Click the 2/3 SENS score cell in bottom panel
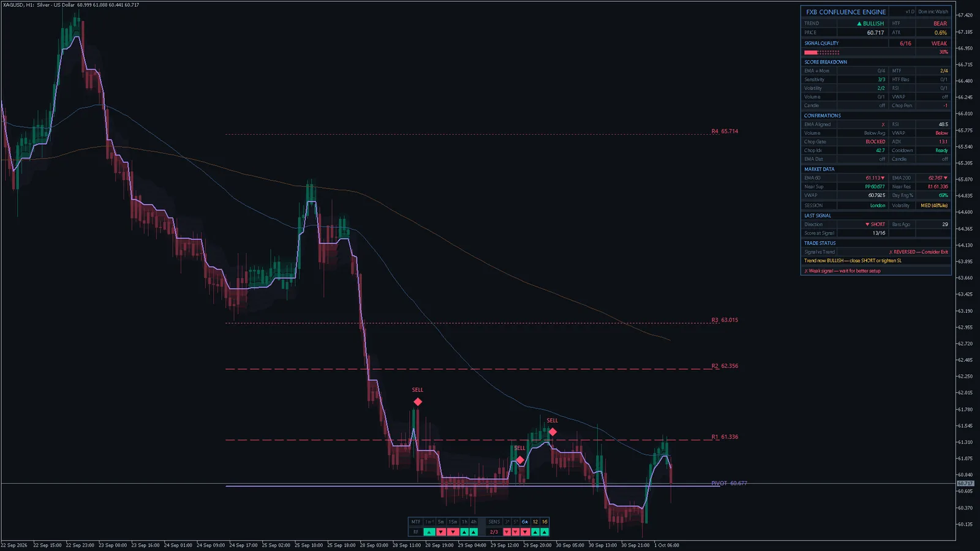 click(x=494, y=532)
